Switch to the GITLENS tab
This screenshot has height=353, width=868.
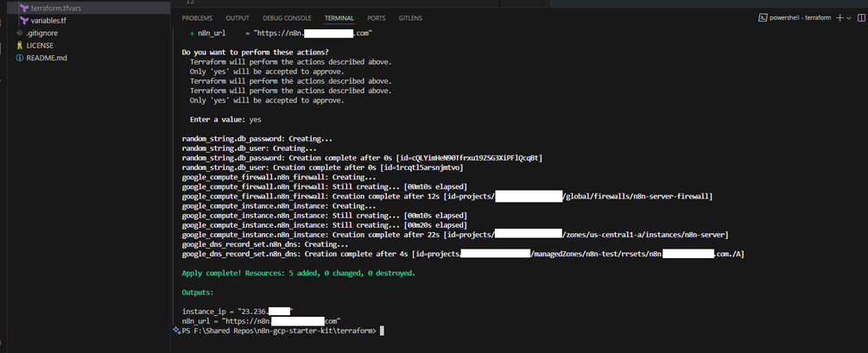coord(410,18)
